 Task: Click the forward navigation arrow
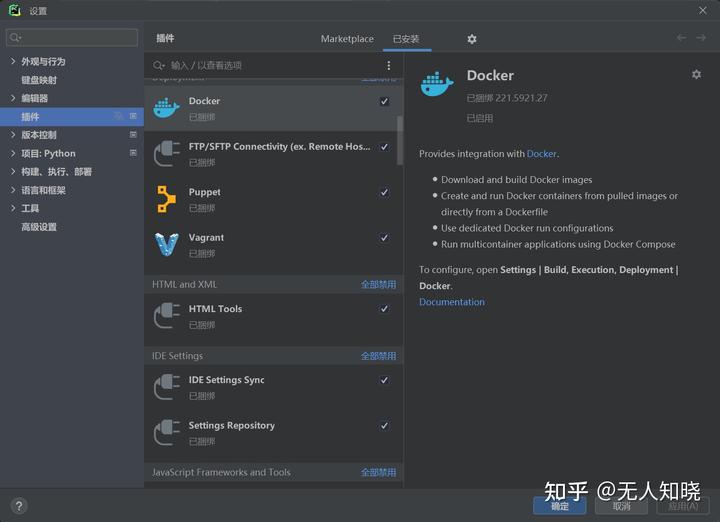click(701, 38)
